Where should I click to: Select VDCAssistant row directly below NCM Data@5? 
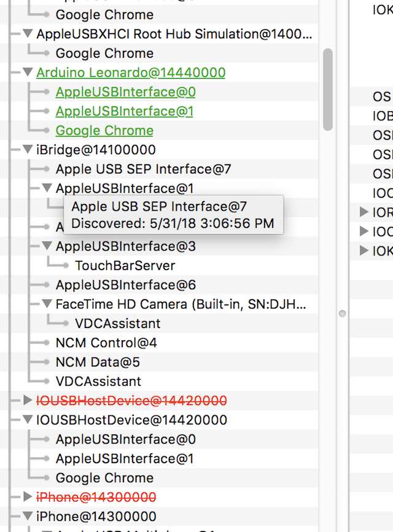(x=98, y=381)
